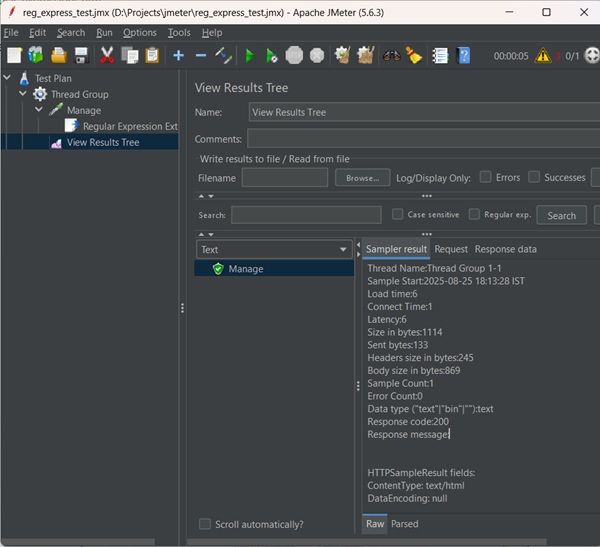Click the Stop test icon

294,56
